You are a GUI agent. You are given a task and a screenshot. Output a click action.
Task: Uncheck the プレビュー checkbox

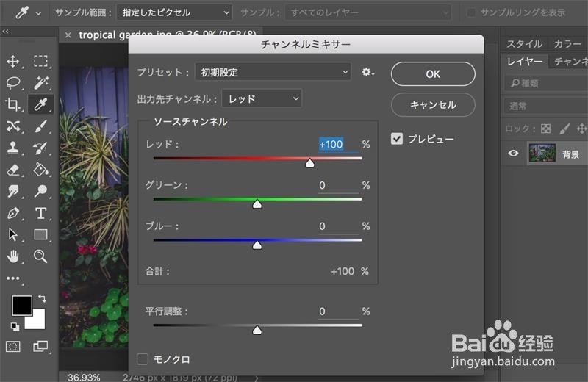click(x=396, y=139)
